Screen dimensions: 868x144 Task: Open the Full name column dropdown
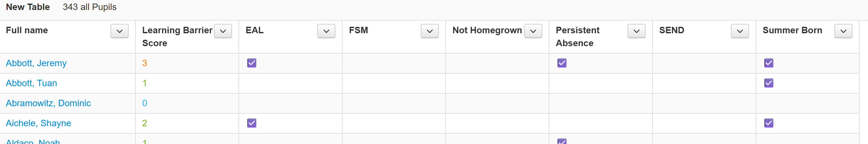[119, 31]
